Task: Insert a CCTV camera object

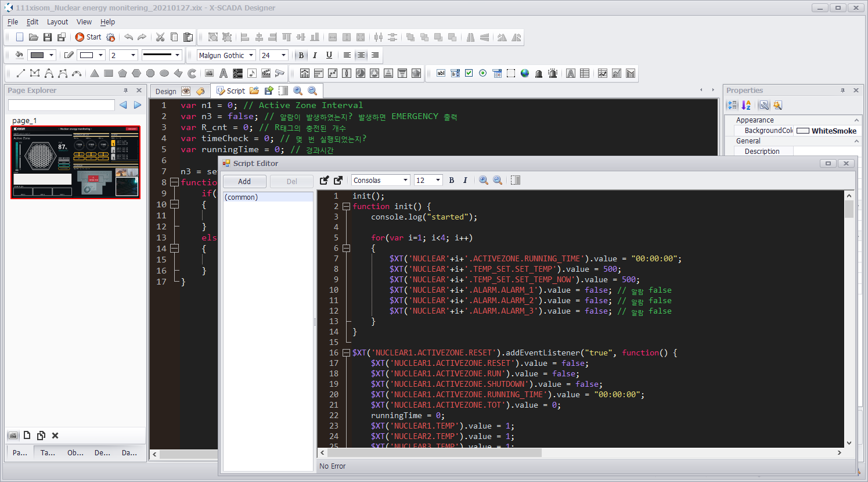Action: [x=280, y=73]
